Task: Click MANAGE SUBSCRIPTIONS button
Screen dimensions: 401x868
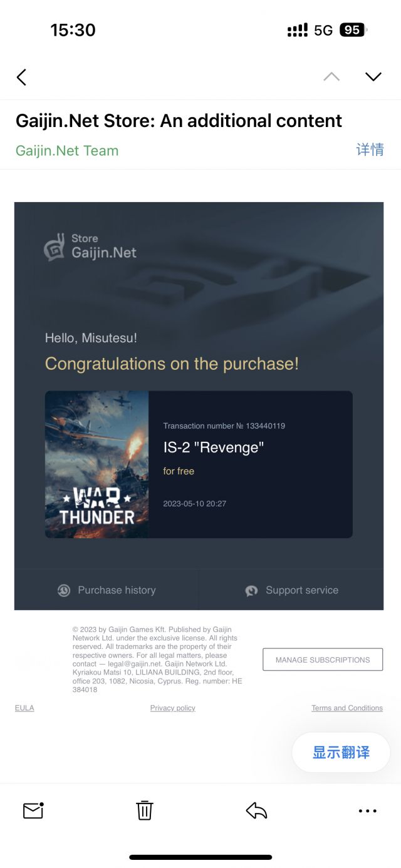Action: point(323,660)
